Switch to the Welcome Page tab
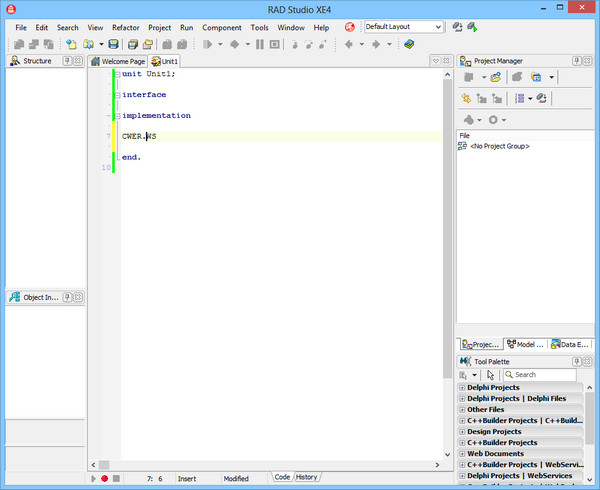The image size is (600, 490). pos(118,62)
